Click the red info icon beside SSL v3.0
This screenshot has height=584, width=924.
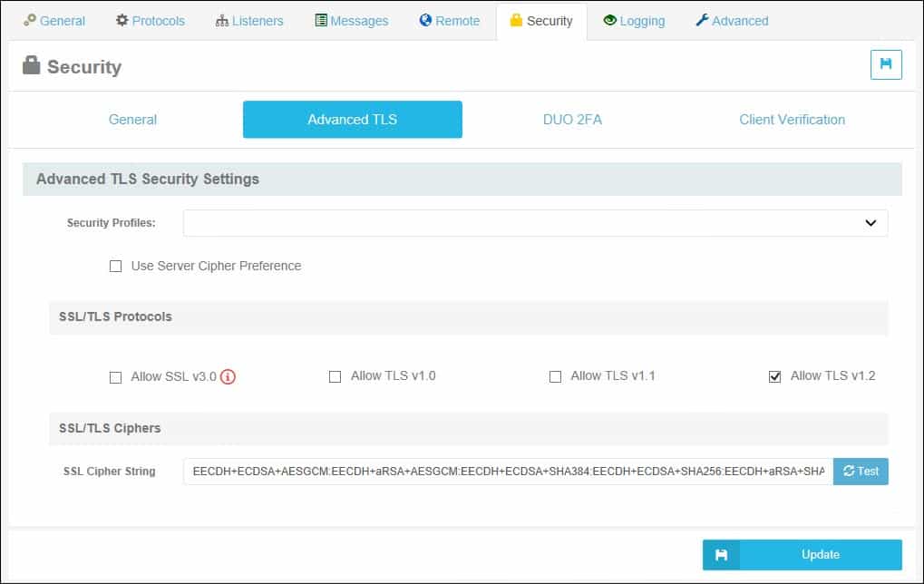point(228,377)
